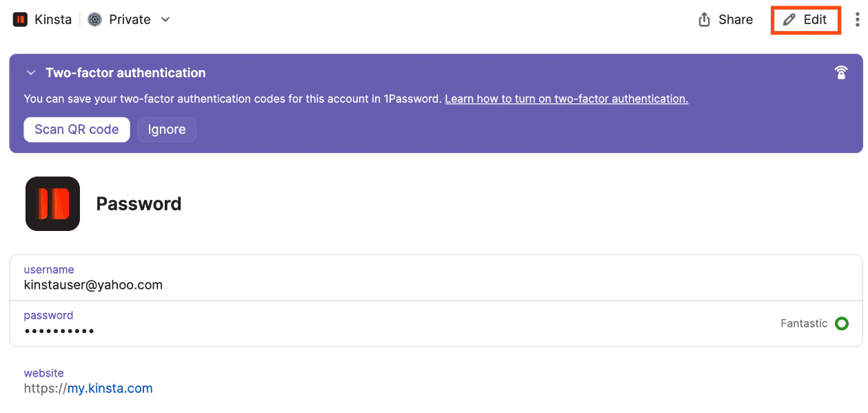Open the two-factor authentication help link

coord(566,99)
